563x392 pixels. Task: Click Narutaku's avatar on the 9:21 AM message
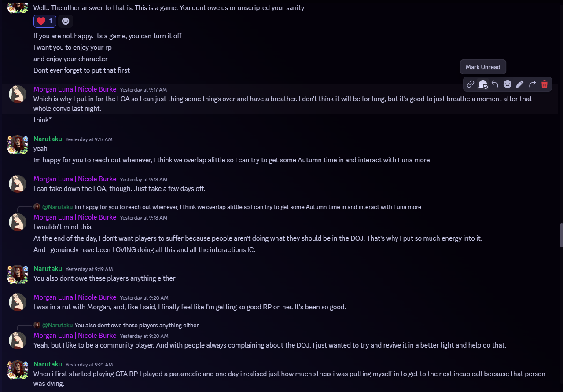(18, 370)
